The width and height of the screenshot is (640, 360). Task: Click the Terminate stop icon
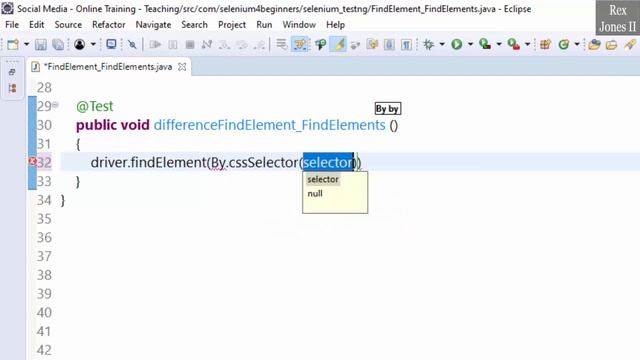pos(190,44)
